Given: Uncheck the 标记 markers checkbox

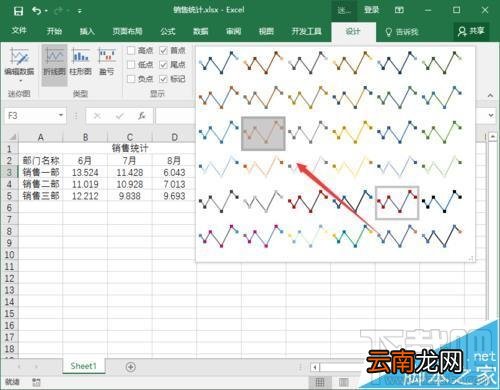Looking at the screenshot, I should point(163,79).
